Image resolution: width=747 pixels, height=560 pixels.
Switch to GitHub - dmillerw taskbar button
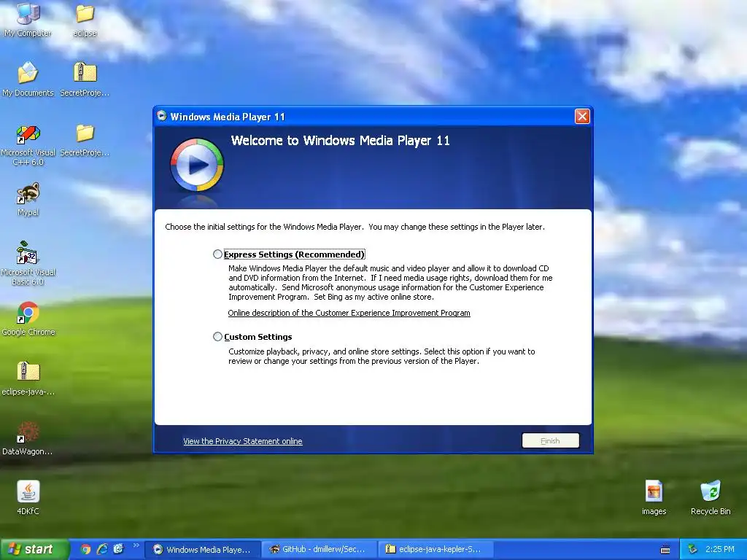[x=320, y=550]
